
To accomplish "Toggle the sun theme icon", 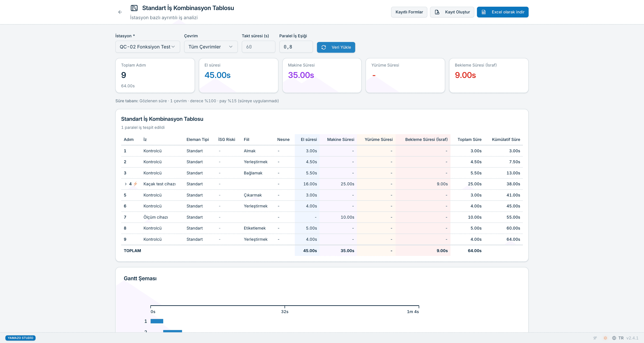I will [x=605, y=338].
